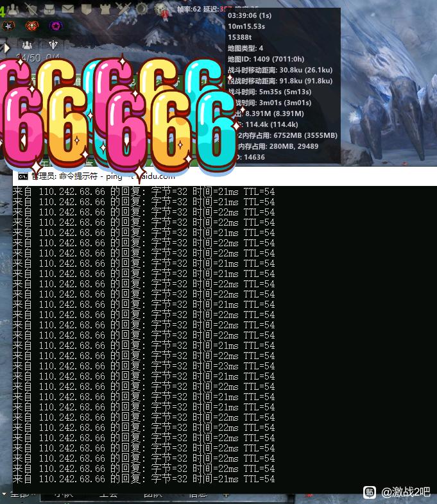Click the 6752MB memory usage line
The height and width of the screenshot is (504, 437).
pyautogui.click(x=287, y=136)
